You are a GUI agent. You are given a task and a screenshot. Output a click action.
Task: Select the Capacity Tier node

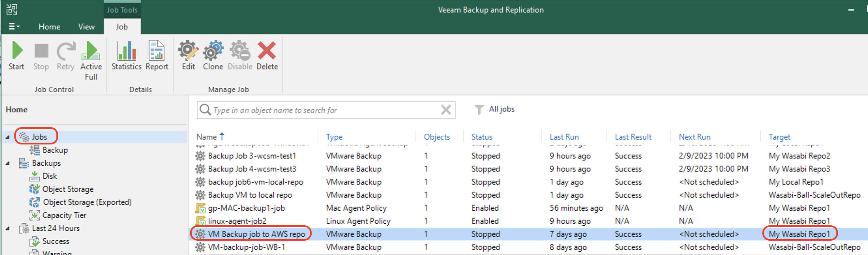coord(64,215)
